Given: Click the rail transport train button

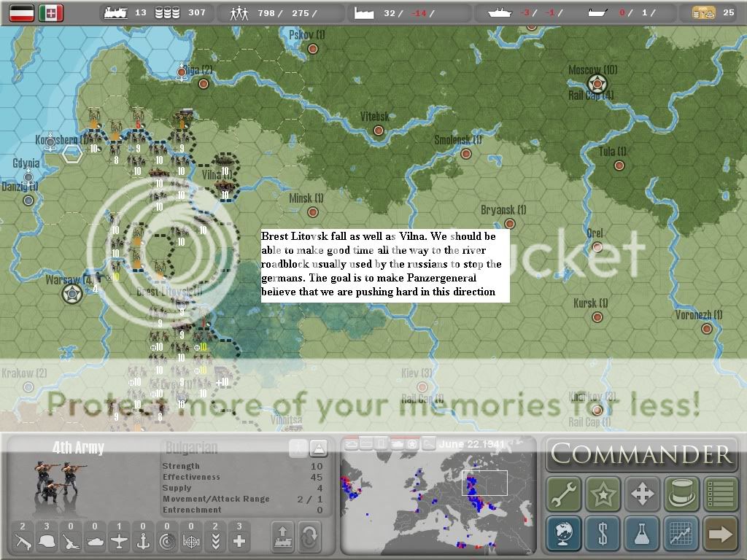Looking at the screenshot, I should coord(283,537).
